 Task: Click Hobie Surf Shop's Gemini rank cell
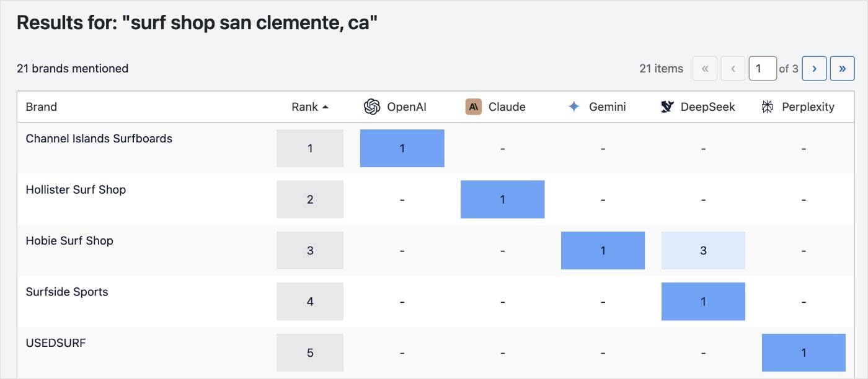click(603, 251)
